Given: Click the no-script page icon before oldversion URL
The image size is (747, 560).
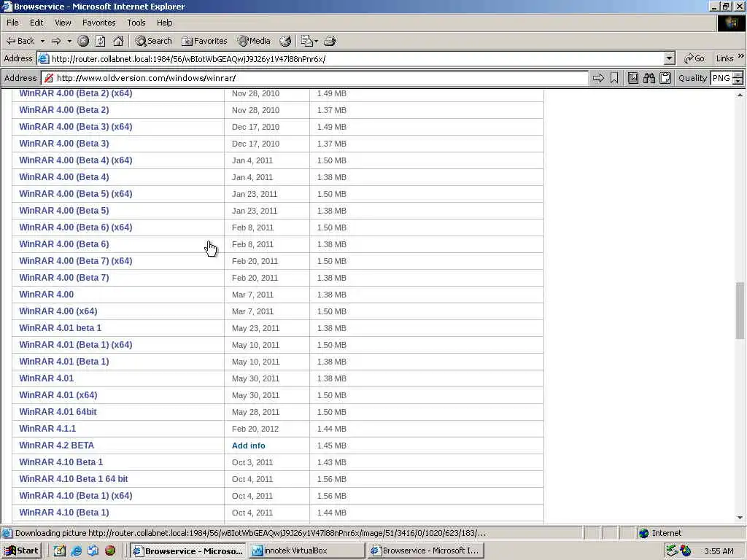Looking at the screenshot, I should point(49,78).
